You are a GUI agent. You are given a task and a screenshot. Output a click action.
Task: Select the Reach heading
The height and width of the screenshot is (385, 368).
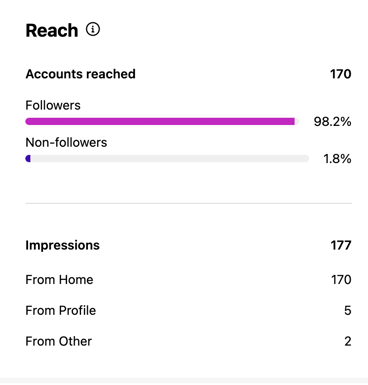click(x=52, y=31)
